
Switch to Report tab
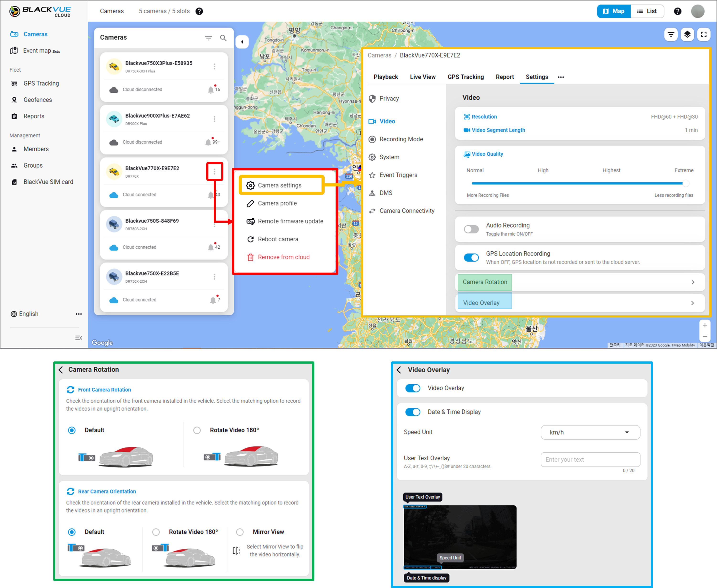tap(505, 77)
